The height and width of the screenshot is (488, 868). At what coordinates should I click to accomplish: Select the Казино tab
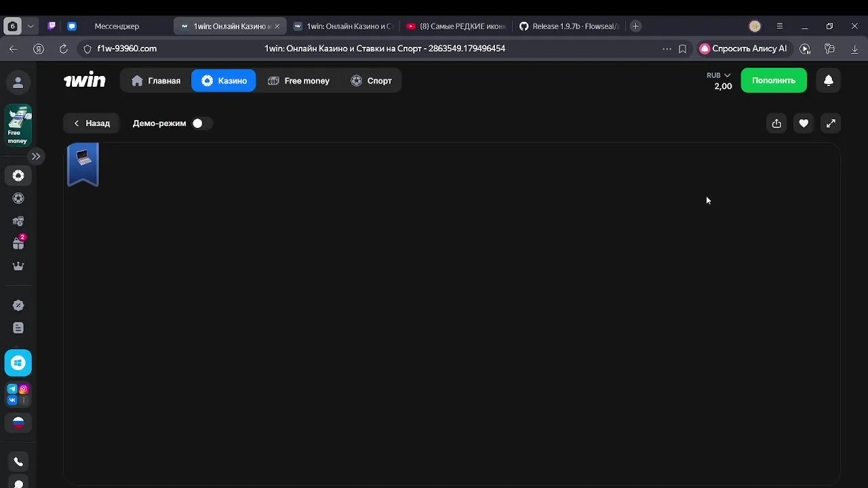pyautogui.click(x=224, y=81)
